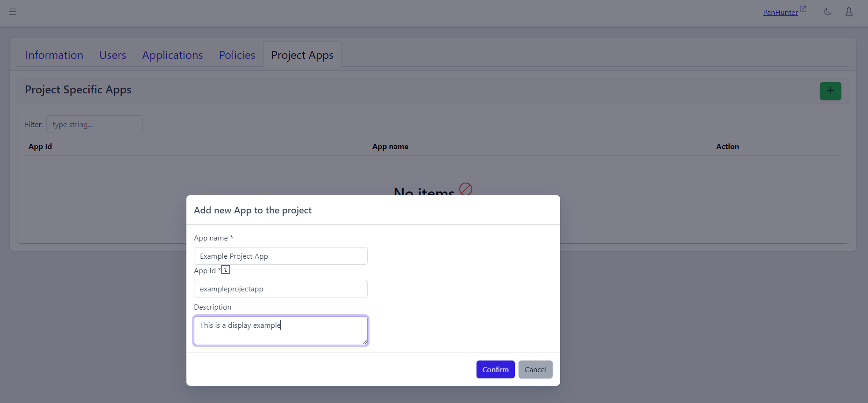Viewport: 868px width, 403px height.
Task: Click the Filter type string box
Action: pyautogui.click(x=94, y=124)
